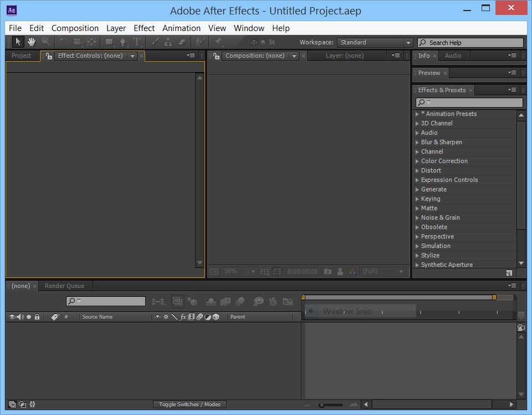Switch to the Render Queue tab

[x=64, y=286]
